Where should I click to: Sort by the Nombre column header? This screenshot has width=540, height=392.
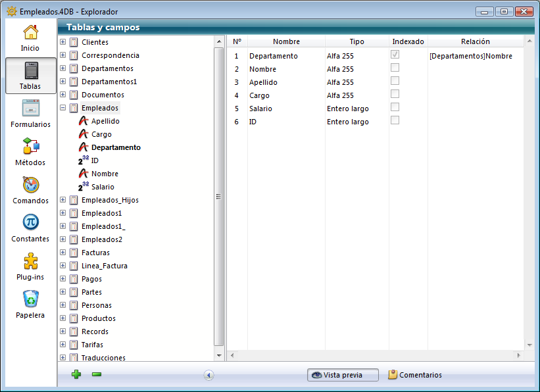[286, 41]
